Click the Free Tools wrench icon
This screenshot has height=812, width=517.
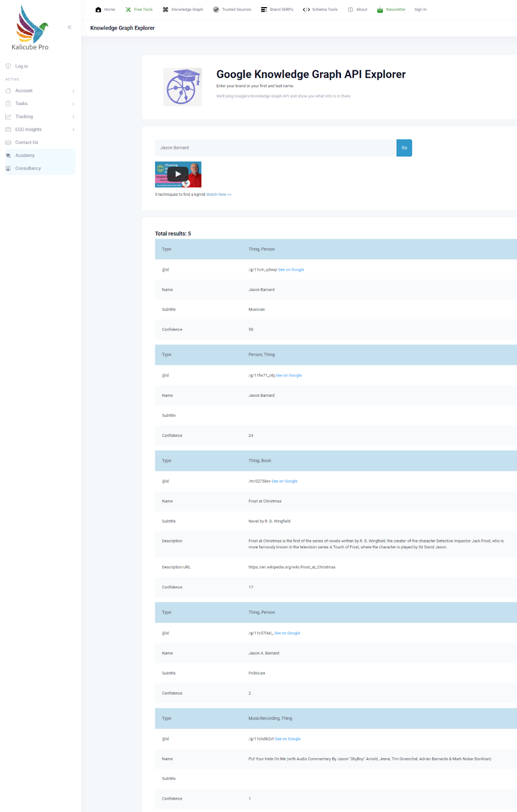click(x=128, y=10)
